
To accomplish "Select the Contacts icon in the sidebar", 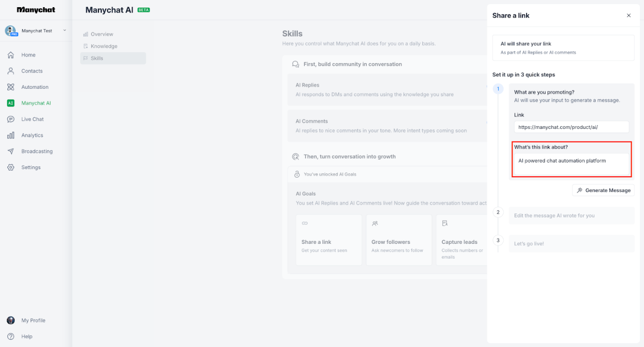I will (11, 71).
